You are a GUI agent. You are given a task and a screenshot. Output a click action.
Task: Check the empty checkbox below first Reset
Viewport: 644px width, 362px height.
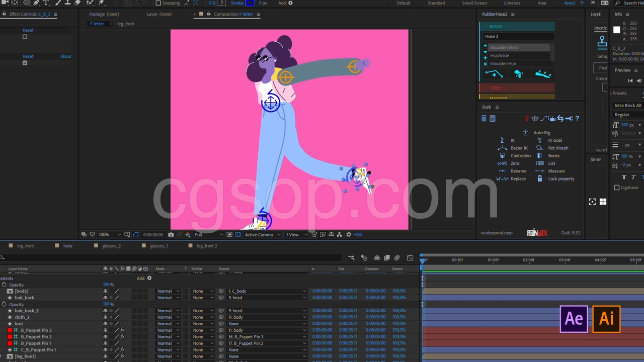tap(25, 37)
